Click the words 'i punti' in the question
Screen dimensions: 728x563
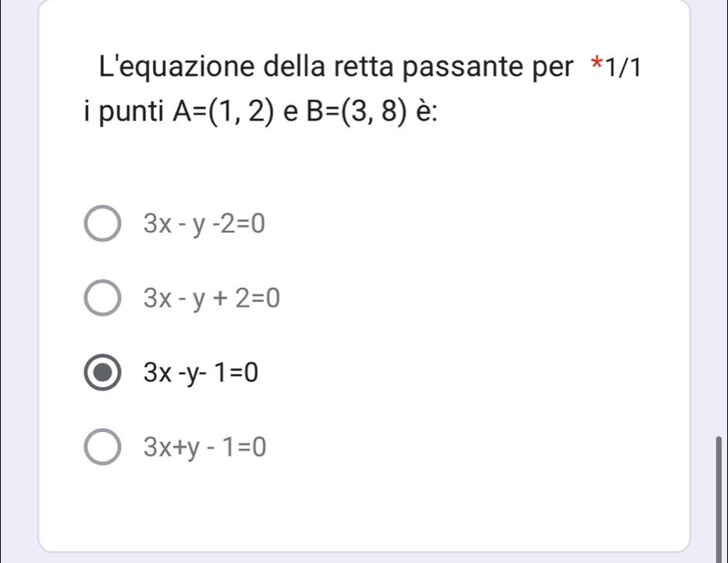126,115
